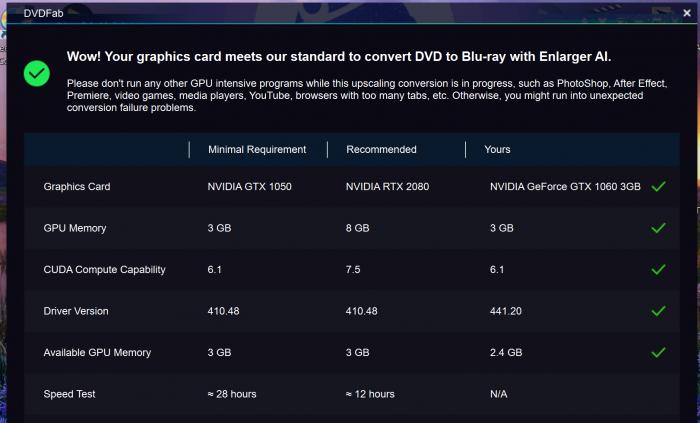This screenshot has height=423, width=700.
Task: Click the 'Recommended' column header
Action: click(x=381, y=149)
